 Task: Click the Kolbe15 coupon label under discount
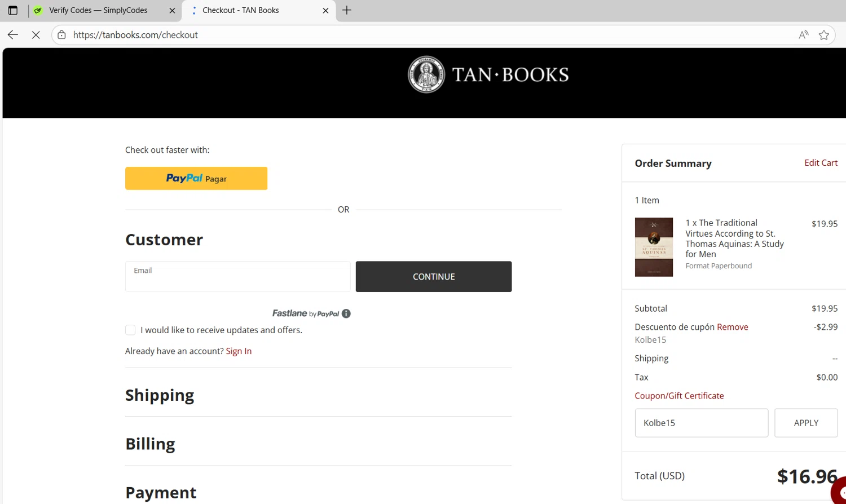point(650,340)
